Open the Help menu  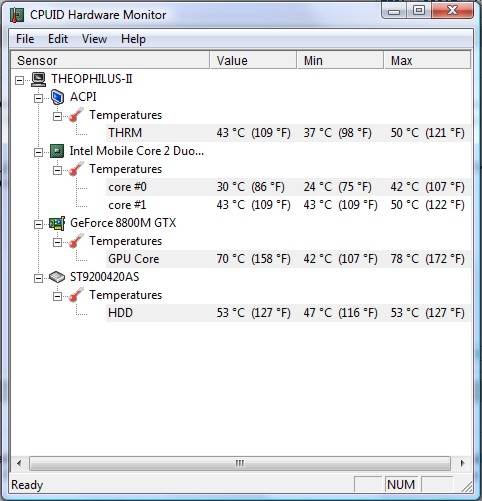coord(133,39)
